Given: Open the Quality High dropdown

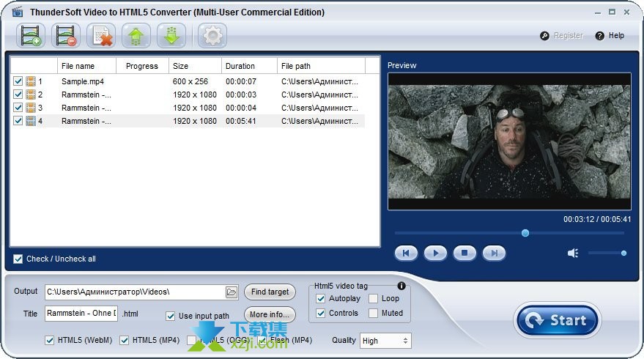Looking at the screenshot, I should [385, 341].
